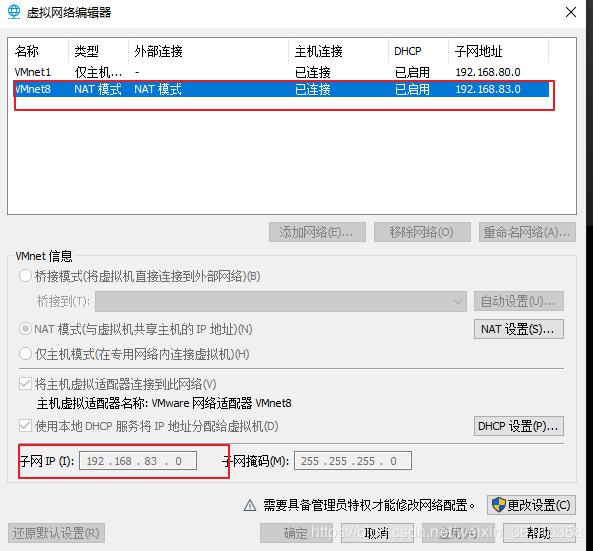Click the 重命名网络(A) button
Image resolution: width=593 pixels, height=551 pixels.
pos(527,232)
